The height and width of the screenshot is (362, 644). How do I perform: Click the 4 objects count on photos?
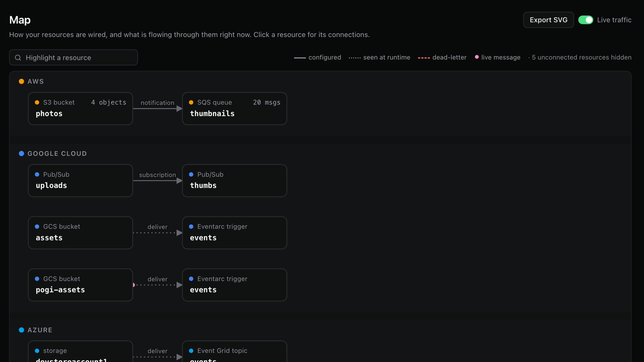(x=109, y=102)
